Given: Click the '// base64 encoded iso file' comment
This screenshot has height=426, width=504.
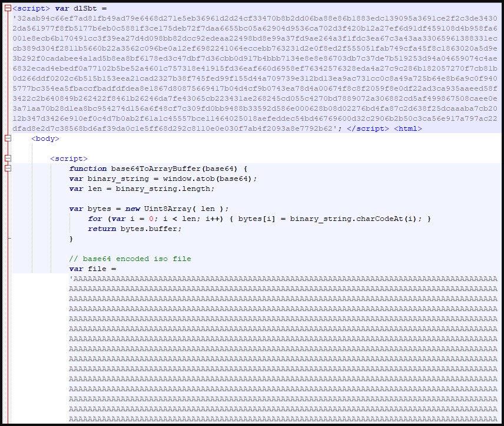Looking at the screenshot, I should pos(130,259).
